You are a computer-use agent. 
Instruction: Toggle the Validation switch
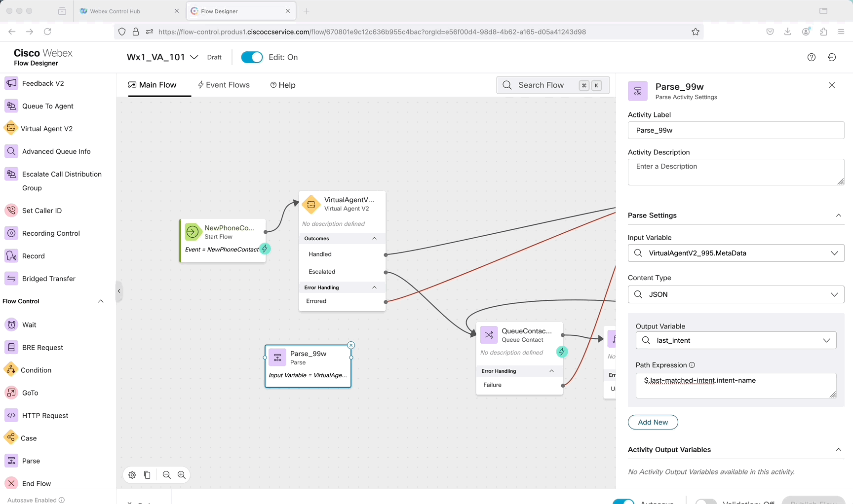point(706,502)
